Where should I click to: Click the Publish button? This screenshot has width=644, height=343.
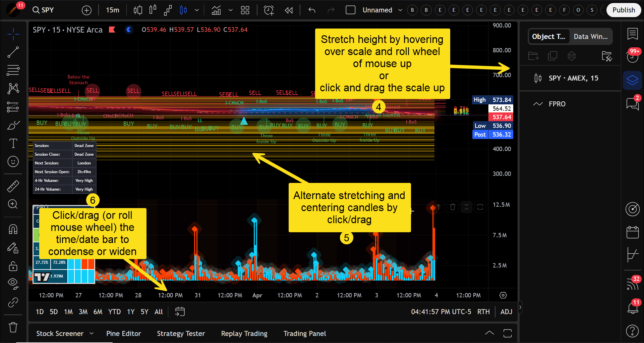624,10
